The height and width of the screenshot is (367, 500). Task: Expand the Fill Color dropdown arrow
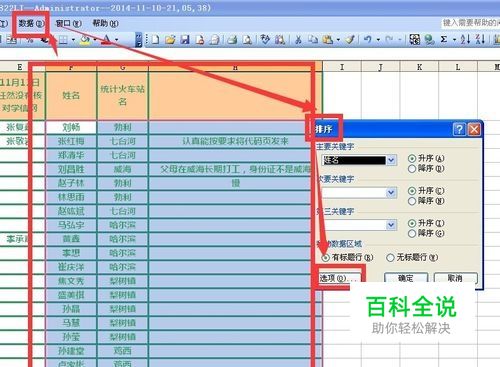tap(95, 40)
